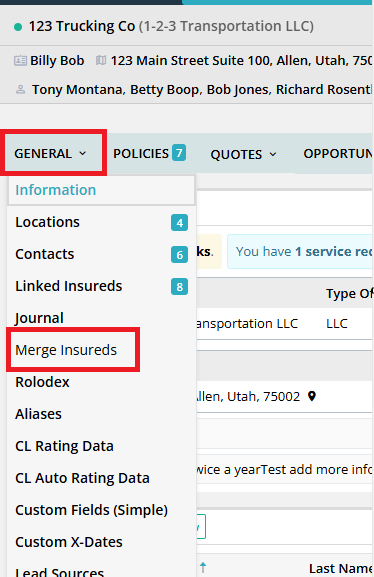Open the QUOTES dropdown
Image resolution: width=374 pixels, height=577 pixels.
(x=243, y=155)
